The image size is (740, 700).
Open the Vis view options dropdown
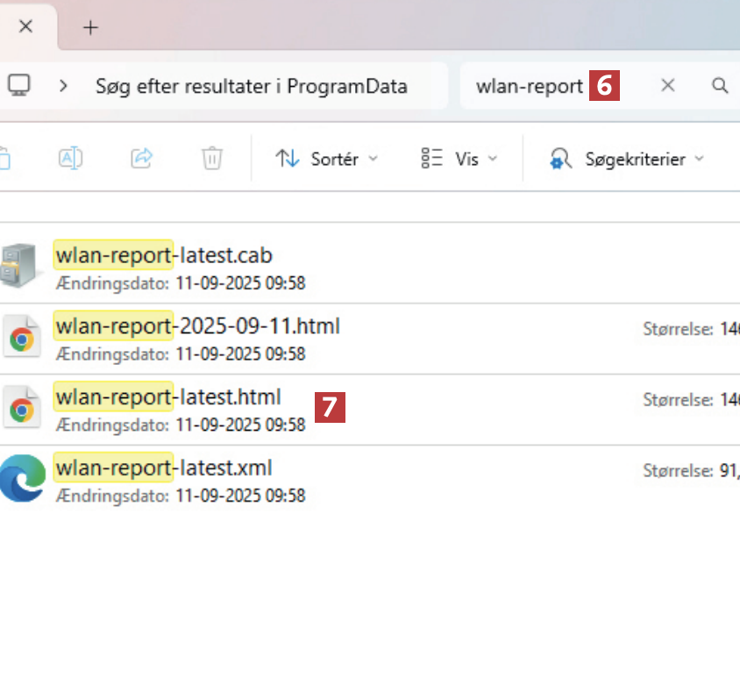(x=459, y=159)
